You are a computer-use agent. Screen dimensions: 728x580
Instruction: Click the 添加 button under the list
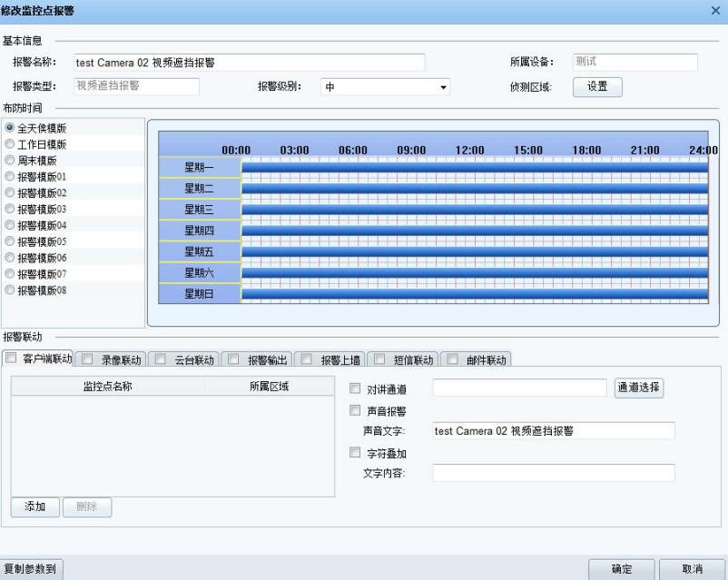click(34, 507)
